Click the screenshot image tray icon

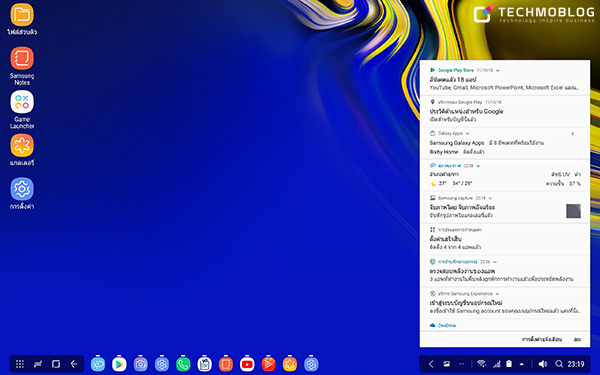point(446,364)
